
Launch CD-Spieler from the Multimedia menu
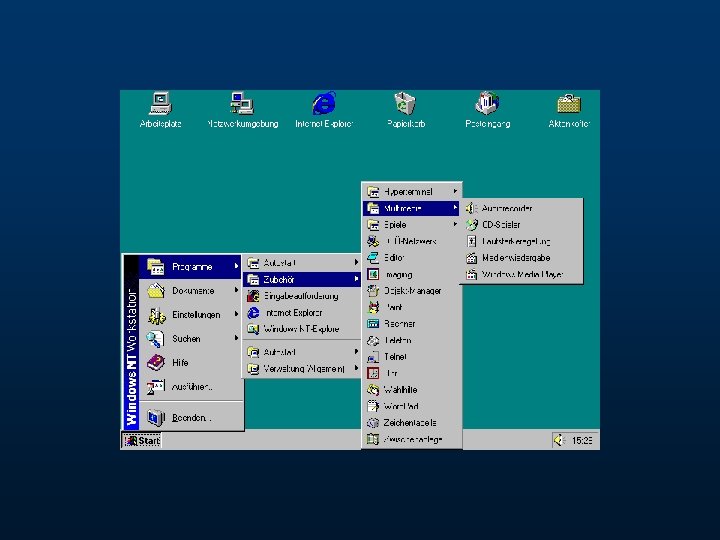click(522, 225)
